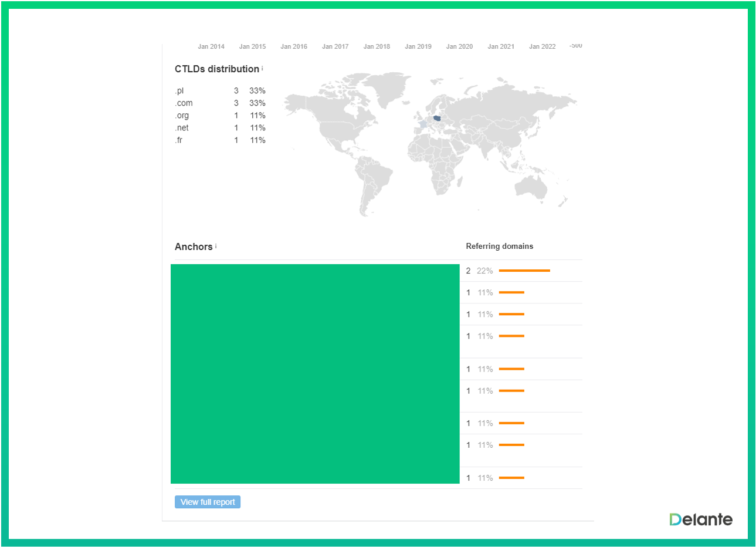Select Jan 2022 on the timeline axis
The image size is (756, 547).
542,46
